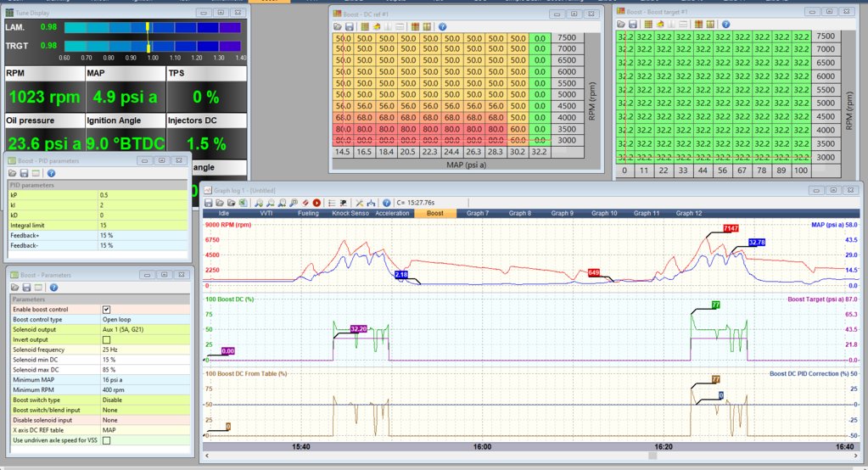
Task: Click the TRGT lambda gauge bar
Action: (x=152, y=46)
